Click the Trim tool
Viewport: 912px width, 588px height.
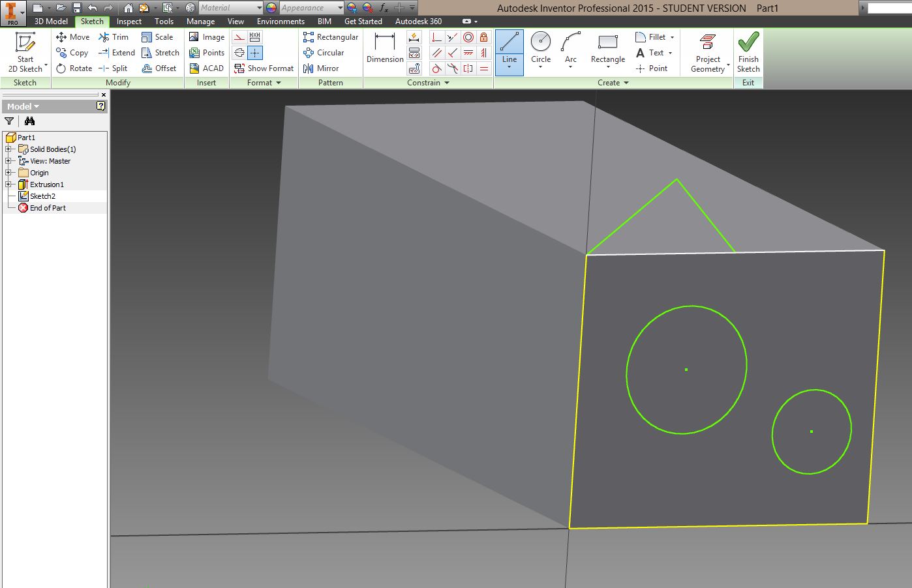(114, 37)
